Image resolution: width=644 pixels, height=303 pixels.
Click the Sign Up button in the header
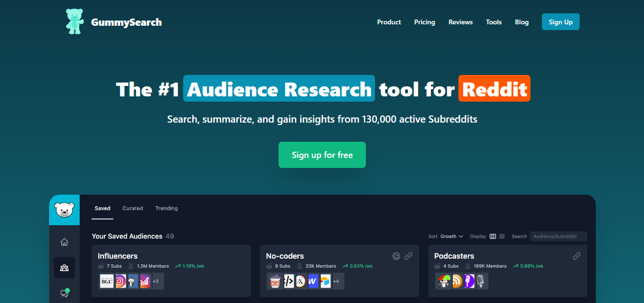point(561,21)
